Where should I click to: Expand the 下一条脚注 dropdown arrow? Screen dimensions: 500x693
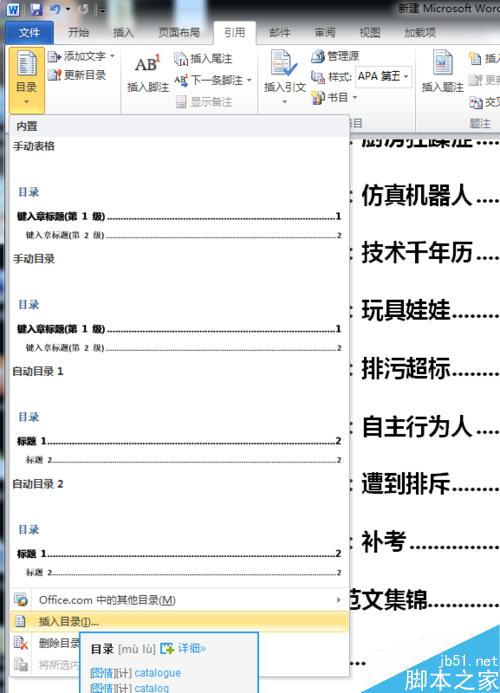click(x=249, y=80)
